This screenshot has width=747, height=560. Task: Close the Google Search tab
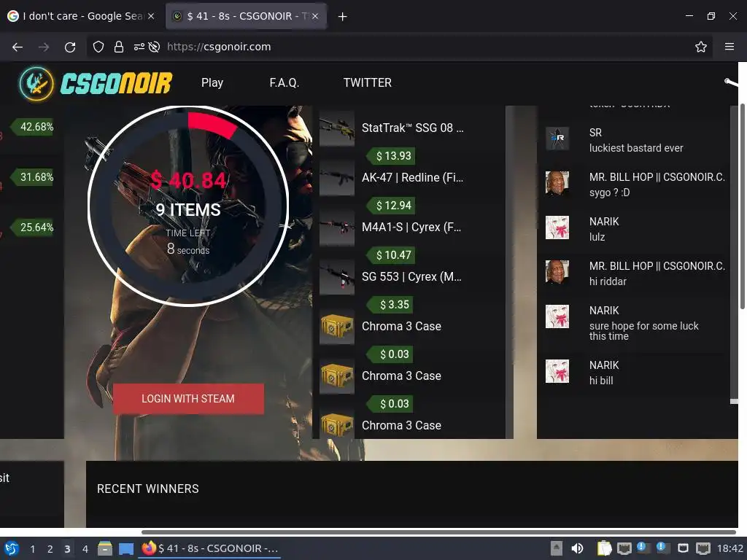click(151, 16)
